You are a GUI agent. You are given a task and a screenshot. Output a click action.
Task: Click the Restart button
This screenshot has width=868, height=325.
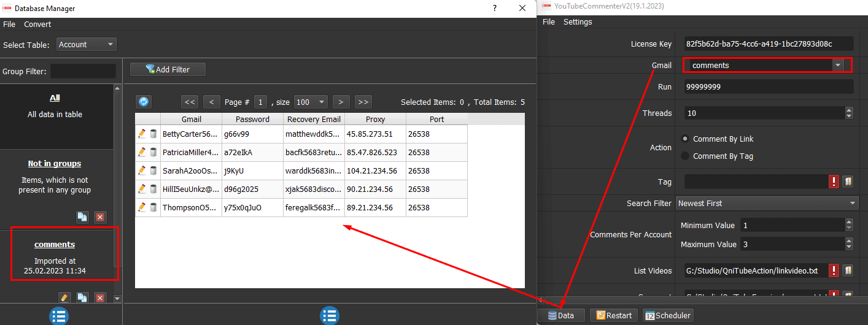click(x=613, y=315)
